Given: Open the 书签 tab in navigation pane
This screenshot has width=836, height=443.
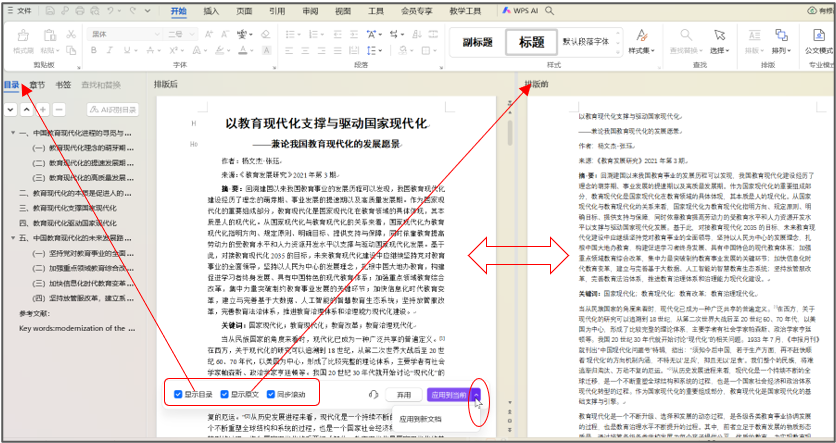Looking at the screenshot, I should click(x=63, y=85).
